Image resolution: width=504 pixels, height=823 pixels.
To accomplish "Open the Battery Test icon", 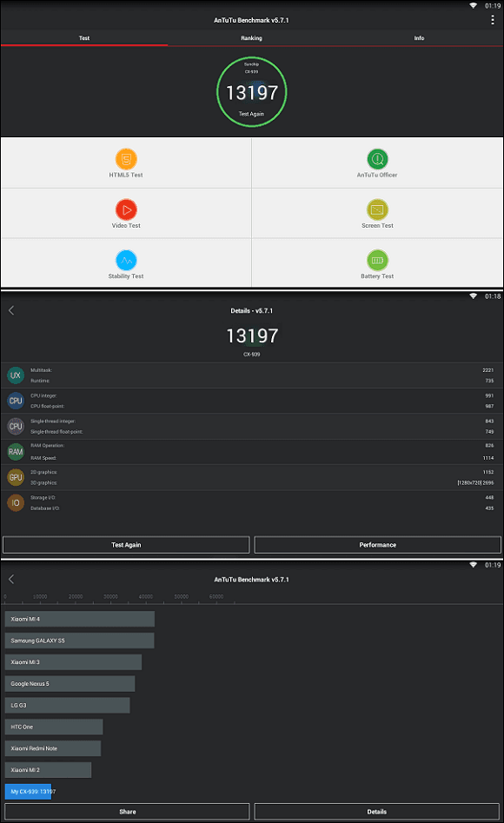I will tap(377, 260).
